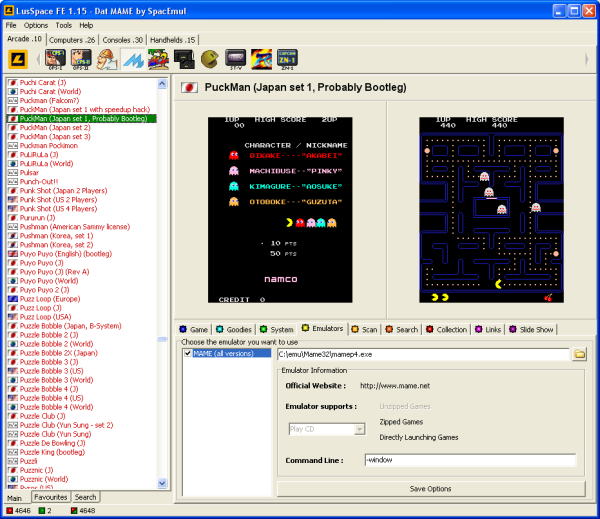Toggle the MAME (all versions) checkbox

(x=187, y=353)
